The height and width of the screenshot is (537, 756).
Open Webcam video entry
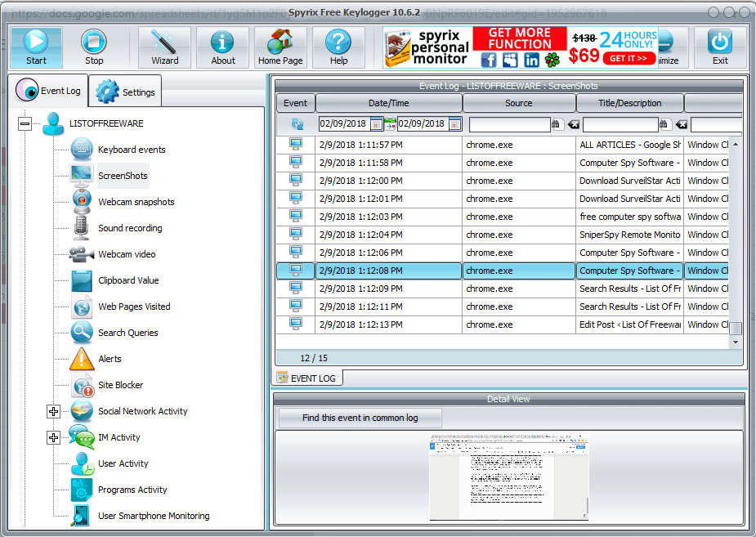tap(127, 254)
